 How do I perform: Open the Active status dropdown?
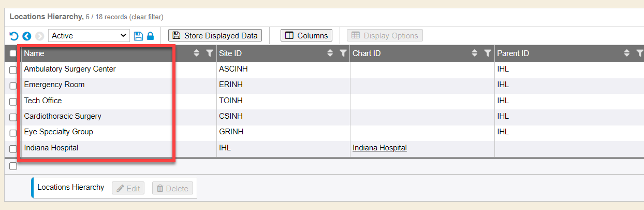(x=89, y=36)
